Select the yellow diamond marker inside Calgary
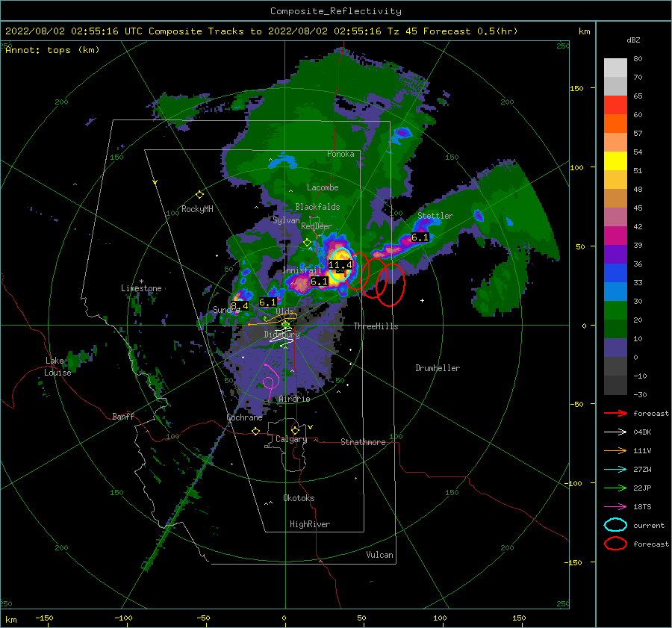Image resolution: width=672 pixels, height=628 pixels. (295, 430)
